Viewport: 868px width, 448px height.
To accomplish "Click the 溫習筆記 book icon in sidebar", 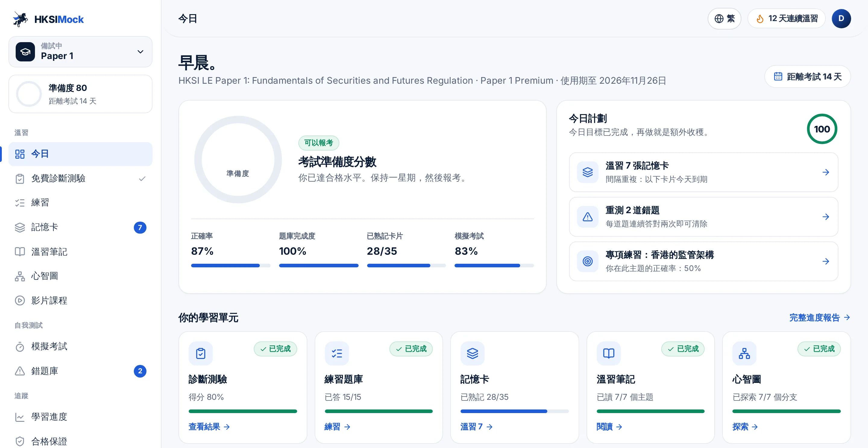I will (x=20, y=252).
